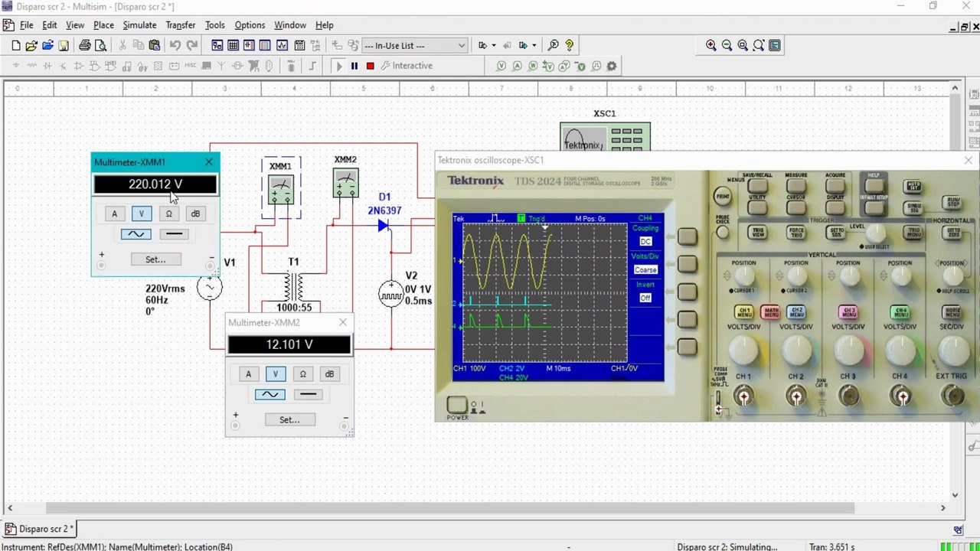Open the Grapher view icon
Screen dimensions: 980x551
click(x=283, y=45)
